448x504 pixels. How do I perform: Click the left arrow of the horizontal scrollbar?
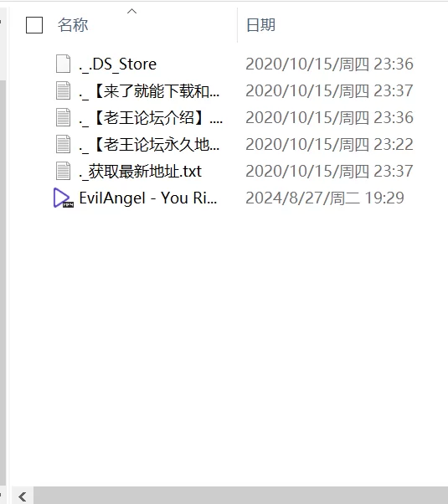[23, 496]
